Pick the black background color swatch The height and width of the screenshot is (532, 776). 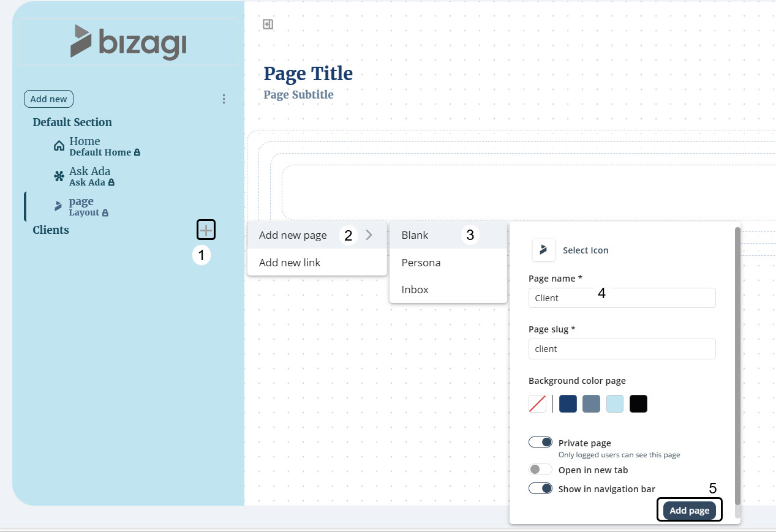coord(638,404)
